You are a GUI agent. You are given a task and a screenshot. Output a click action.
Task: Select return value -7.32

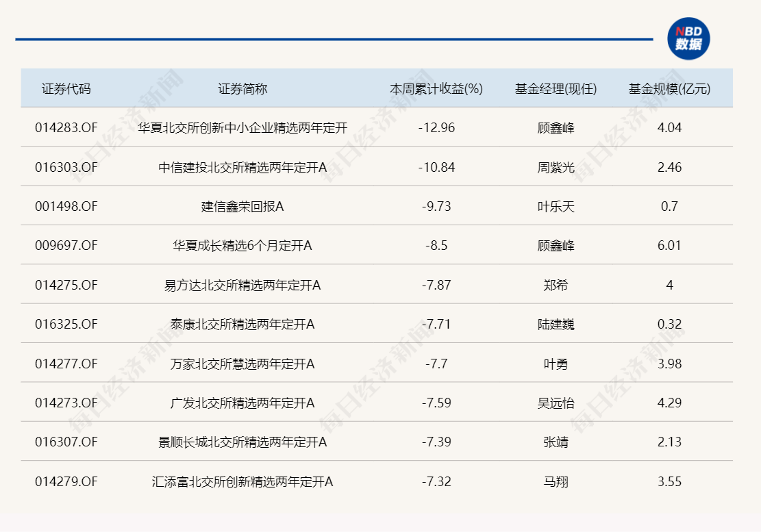click(436, 482)
